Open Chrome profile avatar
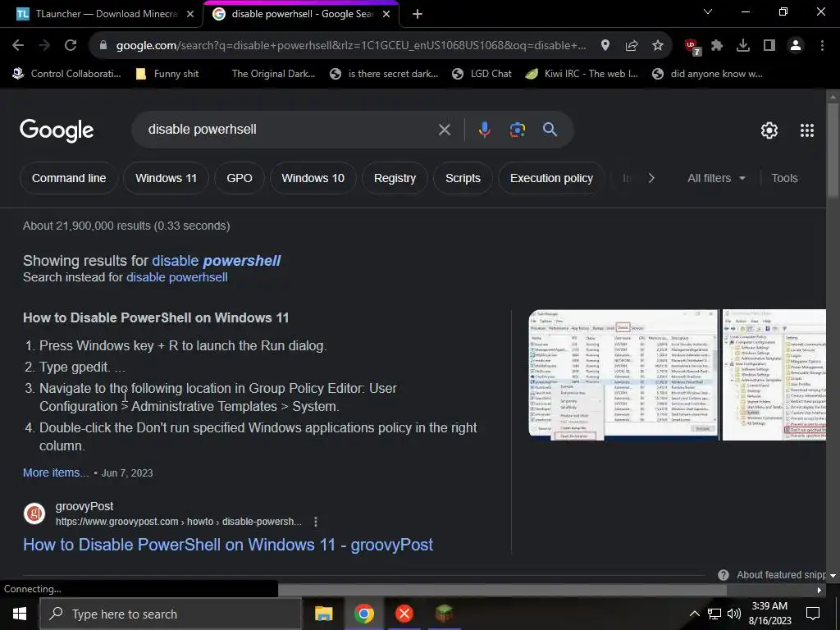The height and width of the screenshot is (630, 840). pyautogui.click(x=796, y=46)
